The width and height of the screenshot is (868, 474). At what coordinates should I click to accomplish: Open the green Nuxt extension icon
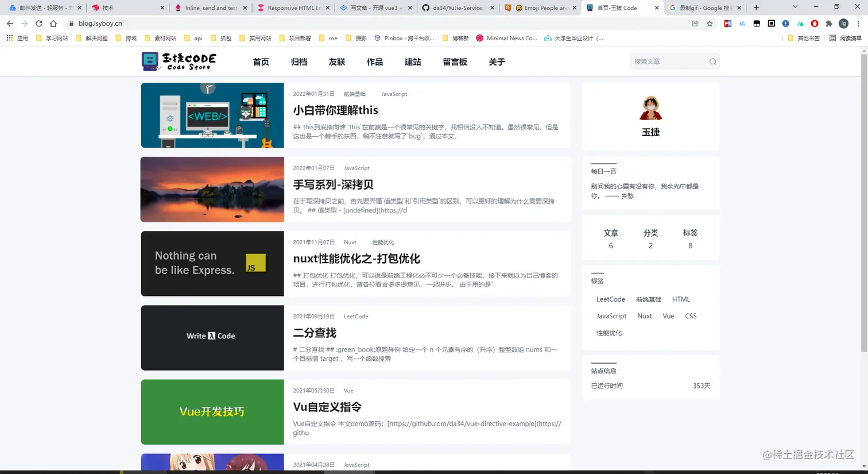[x=800, y=24]
